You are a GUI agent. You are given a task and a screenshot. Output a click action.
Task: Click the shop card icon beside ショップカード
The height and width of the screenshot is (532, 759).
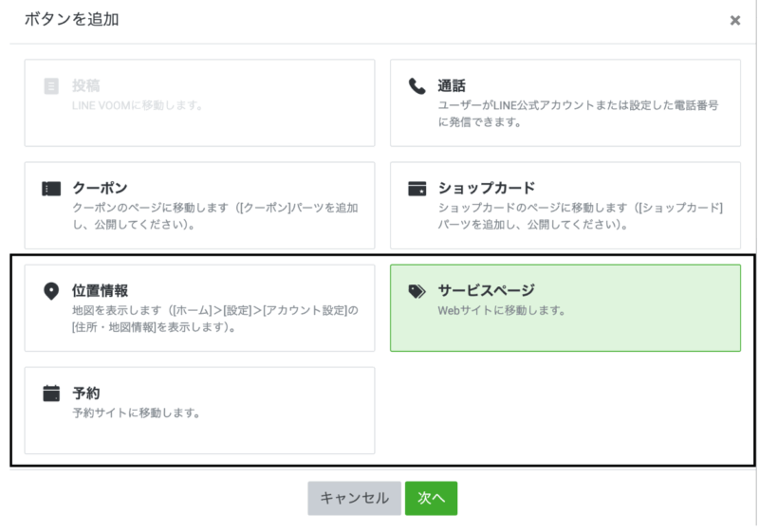click(x=417, y=189)
